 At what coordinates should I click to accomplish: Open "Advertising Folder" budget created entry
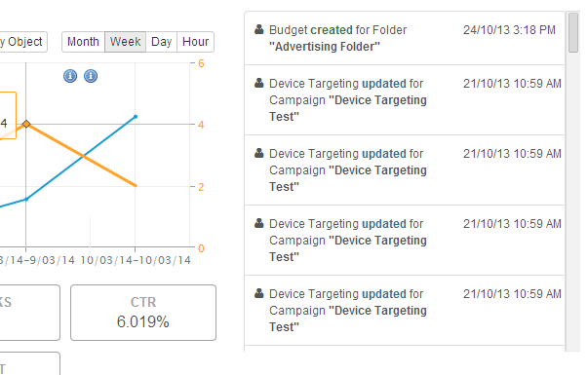[405, 38]
